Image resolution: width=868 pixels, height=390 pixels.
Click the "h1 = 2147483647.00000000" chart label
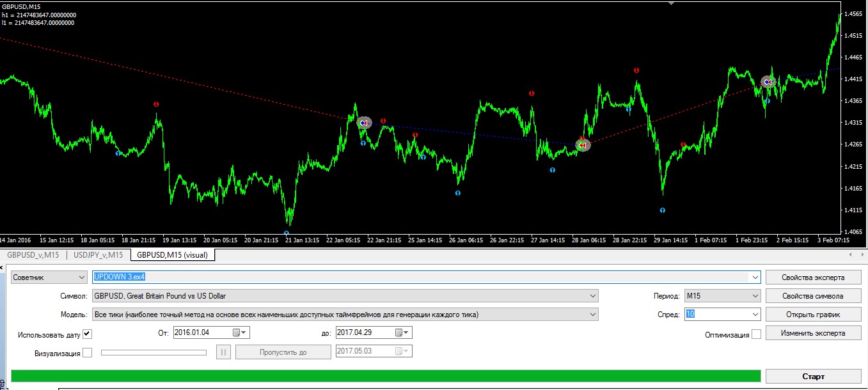pyautogui.click(x=38, y=15)
